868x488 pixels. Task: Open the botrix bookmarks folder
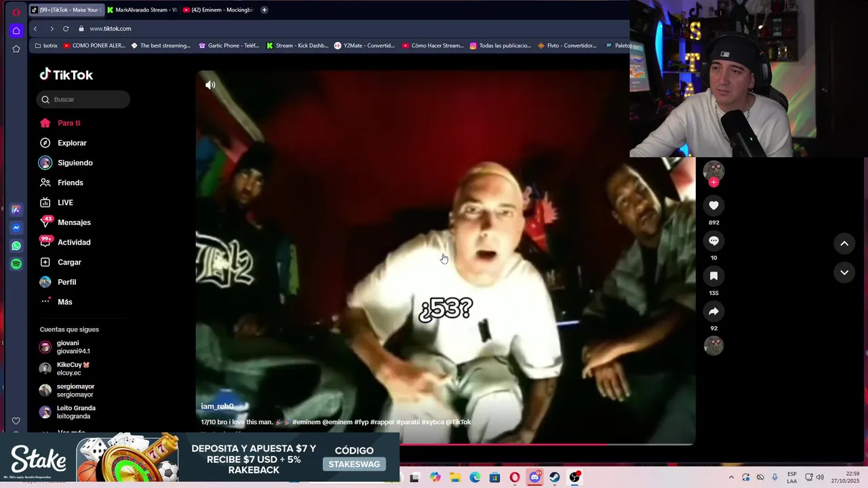click(x=46, y=45)
